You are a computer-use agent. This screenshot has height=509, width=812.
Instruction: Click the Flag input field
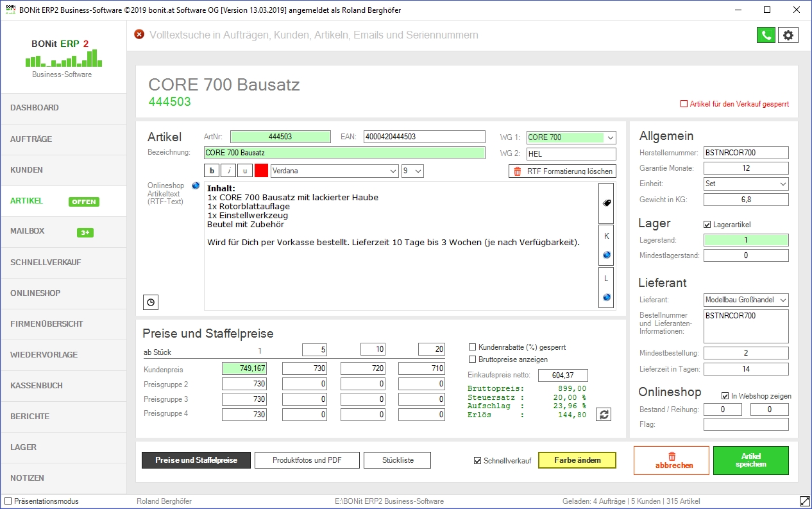click(x=746, y=424)
